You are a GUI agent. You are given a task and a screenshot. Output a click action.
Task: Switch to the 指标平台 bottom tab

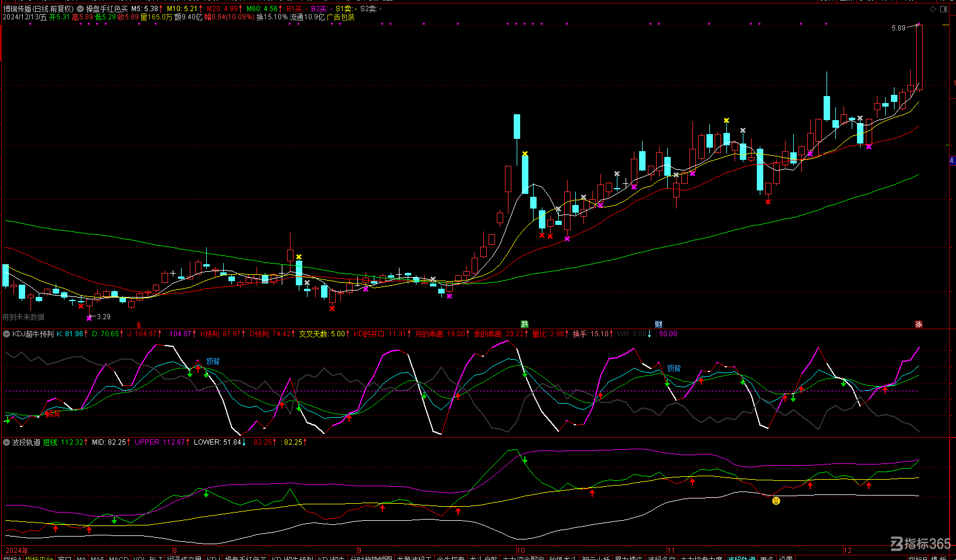point(39,558)
